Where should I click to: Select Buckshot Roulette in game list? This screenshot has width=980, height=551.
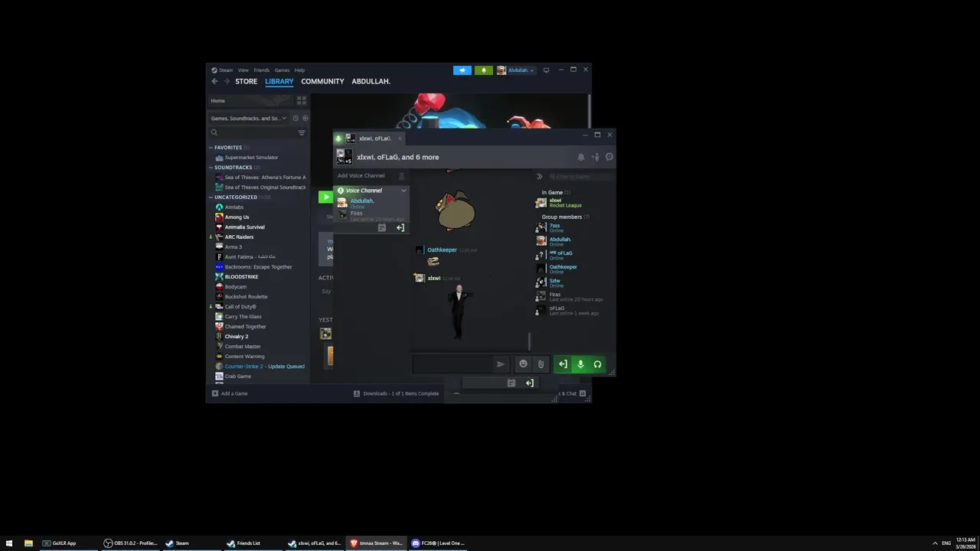tap(246, 296)
